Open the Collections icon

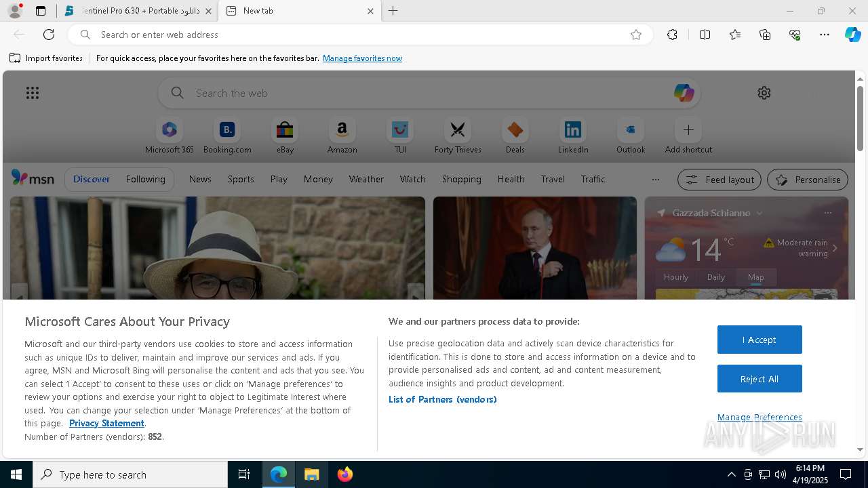click(765, 35)
